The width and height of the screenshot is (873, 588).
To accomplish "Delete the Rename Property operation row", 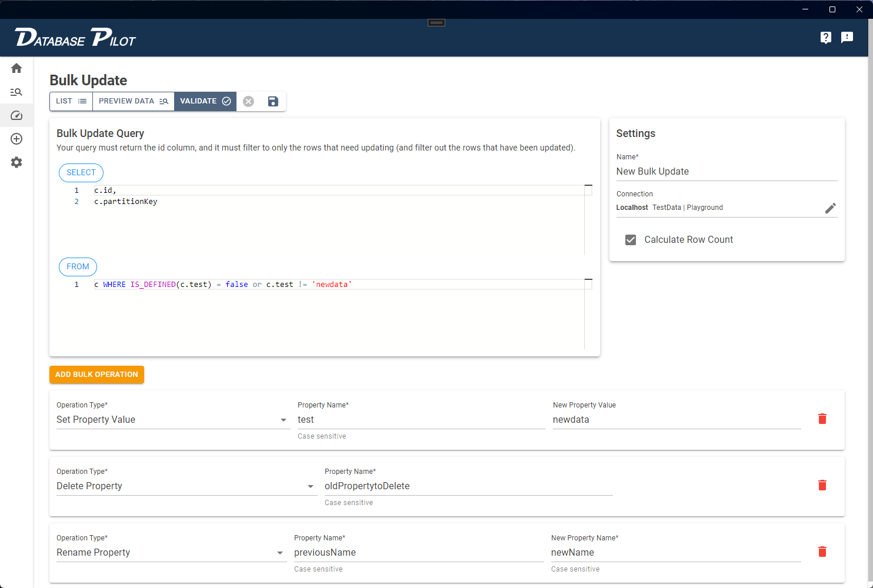I will tap(822, 552).
